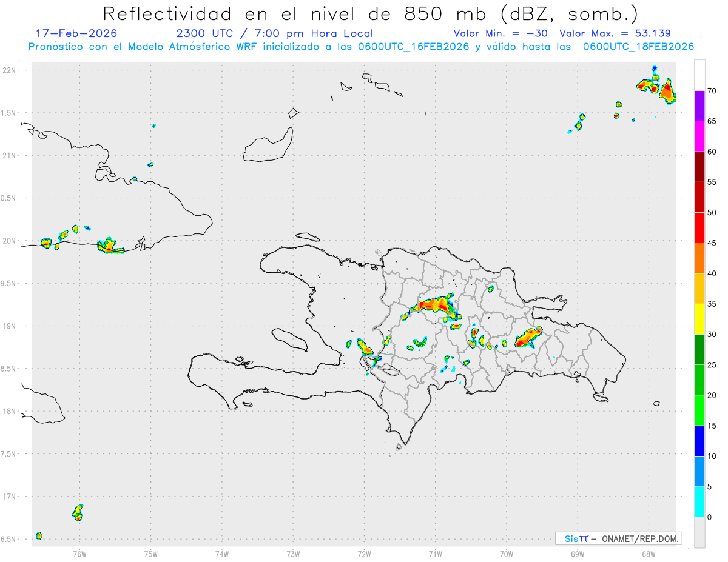Select the yellow 30–35 dBZ legend band
This screenshot has width=728, height=562.
(x=699, y=319)
